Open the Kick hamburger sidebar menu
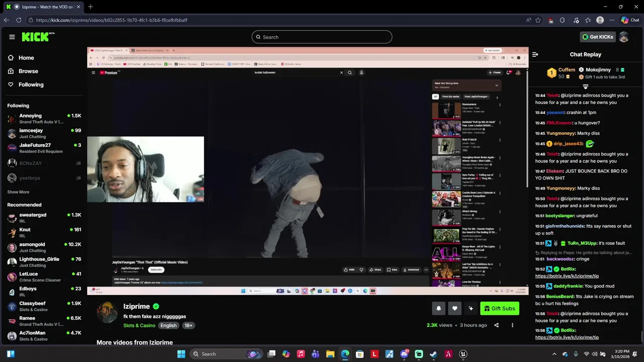The width and height of the screenshot is (644, 362). pyautogui.click(x=12, y=37)
